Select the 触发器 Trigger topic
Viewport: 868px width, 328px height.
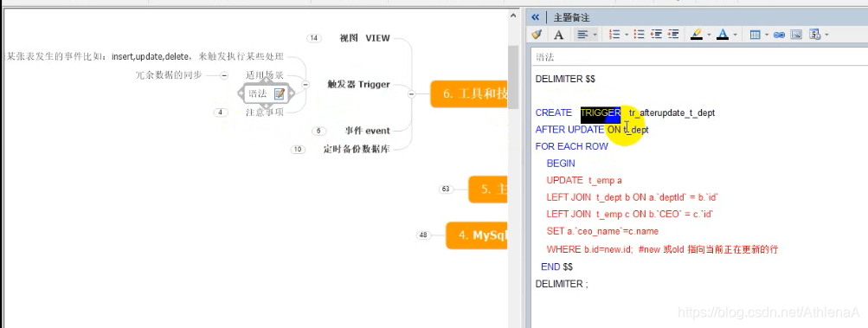pyautogui.click(x=359, y=84)
